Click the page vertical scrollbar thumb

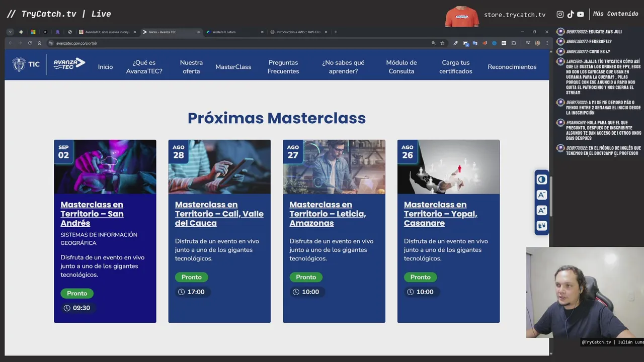click(x=551, y=198)
